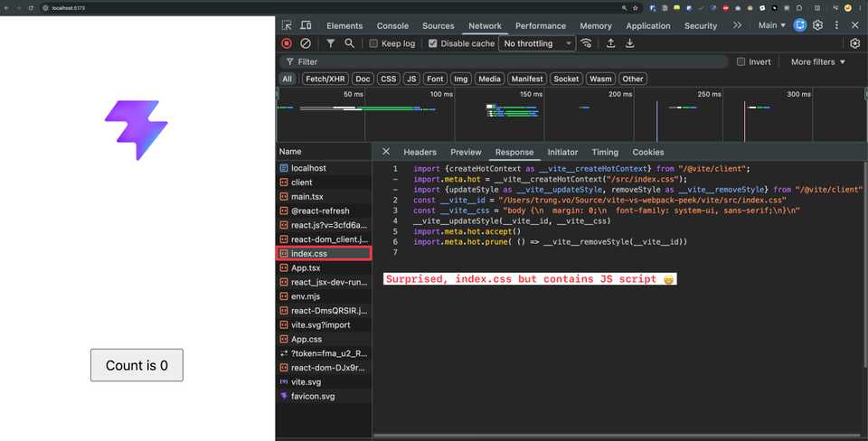Open Cookies tab of request
Screen dimensions: 868x441
point(647,152)
